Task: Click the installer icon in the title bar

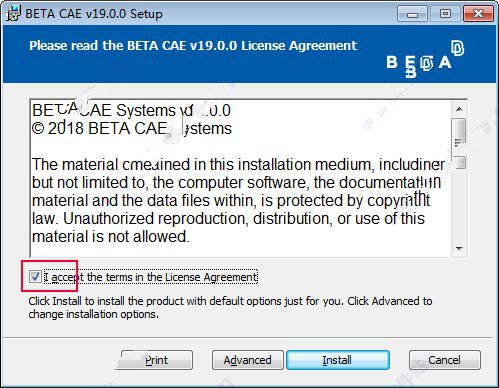Action: (x=13, y=13)
